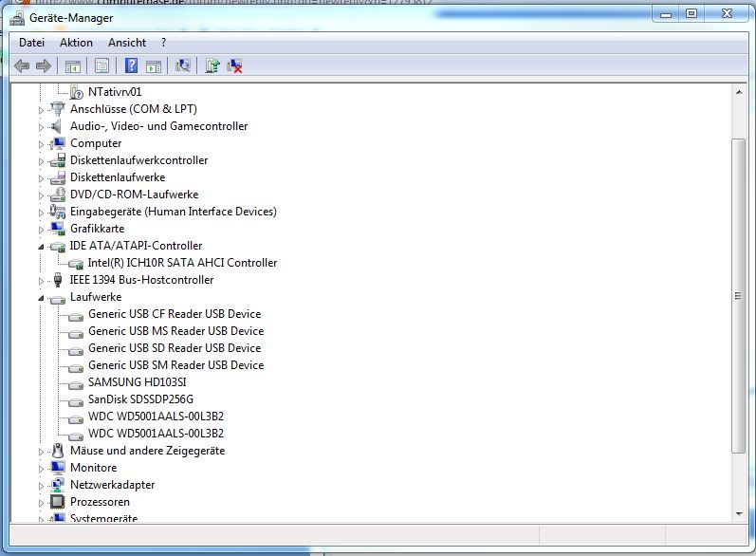The height and width of the screenshot is (556, 756).
Task: Scan for hardware changes icon
Action: [x=183, y=65]
